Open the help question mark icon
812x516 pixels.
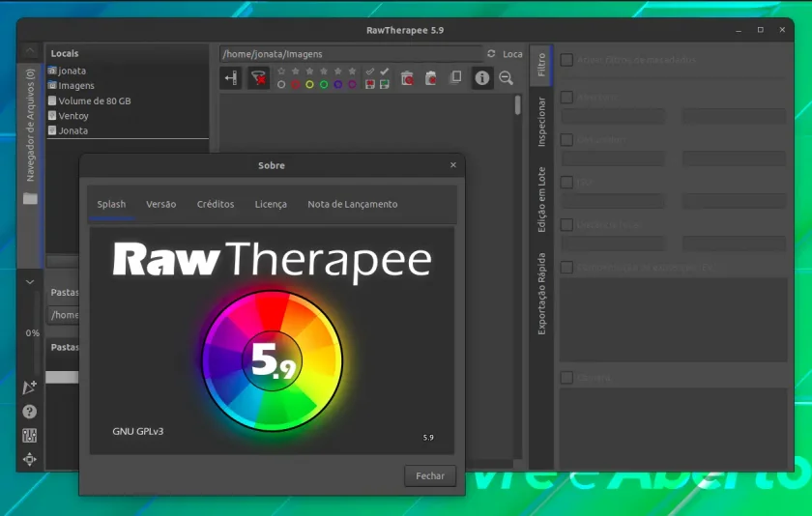(x=30, y=412)
